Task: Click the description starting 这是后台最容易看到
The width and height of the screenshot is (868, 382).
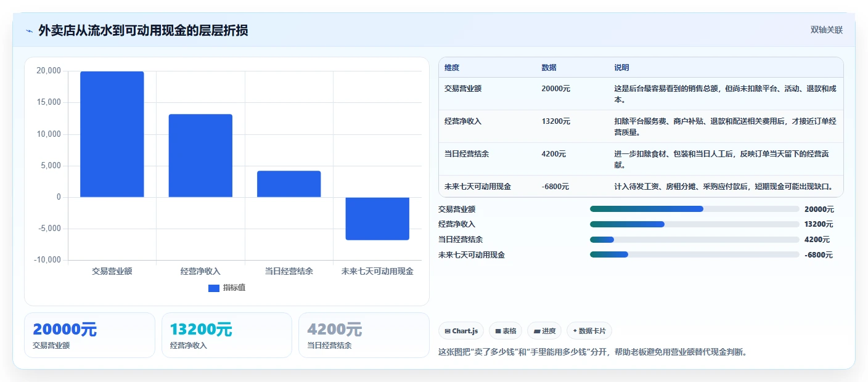Action: [x=725, y=94]
